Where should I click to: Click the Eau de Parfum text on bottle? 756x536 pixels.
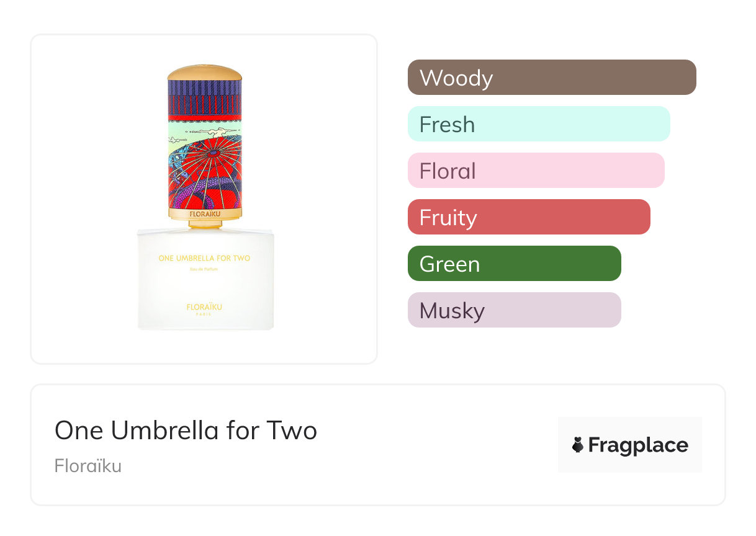[204, 269]
